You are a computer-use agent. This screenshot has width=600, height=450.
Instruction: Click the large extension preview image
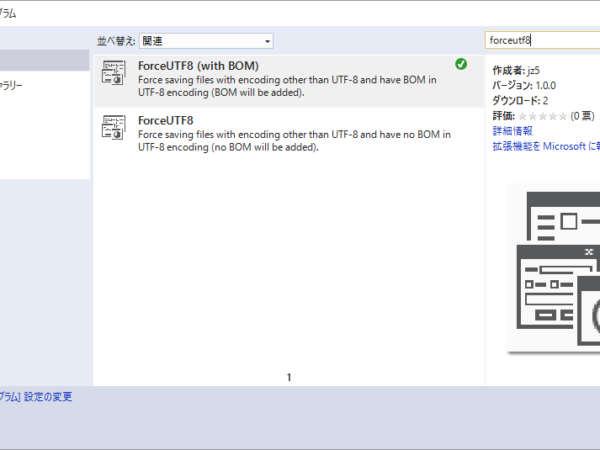553,268
